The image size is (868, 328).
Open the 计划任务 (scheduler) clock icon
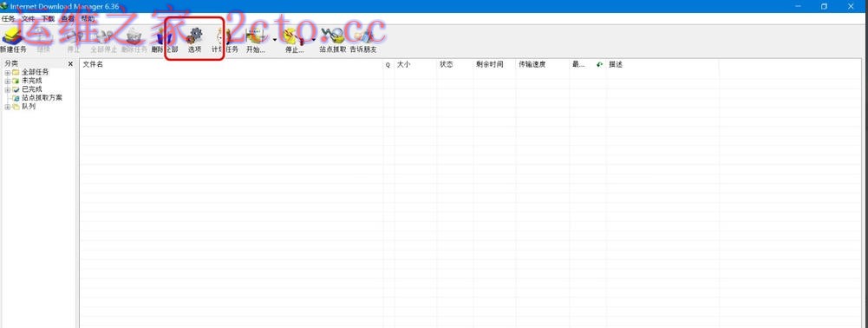pos(225,36)
